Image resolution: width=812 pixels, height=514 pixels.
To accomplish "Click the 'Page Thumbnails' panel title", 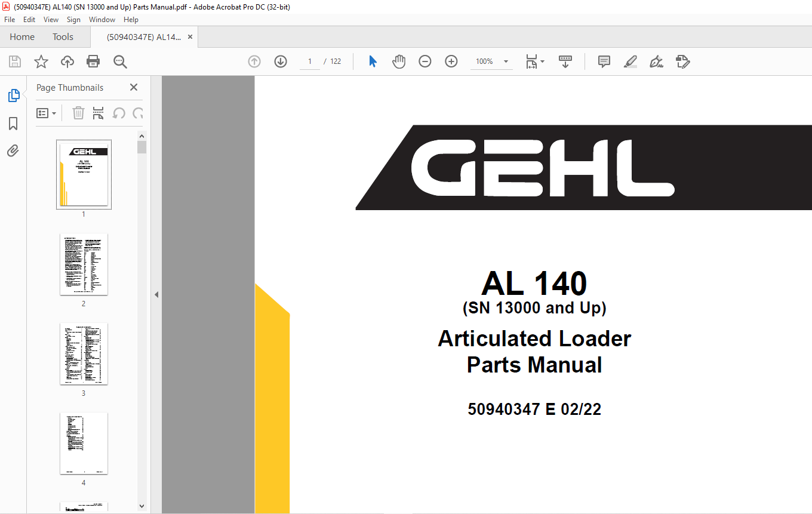I will point(70,88).
